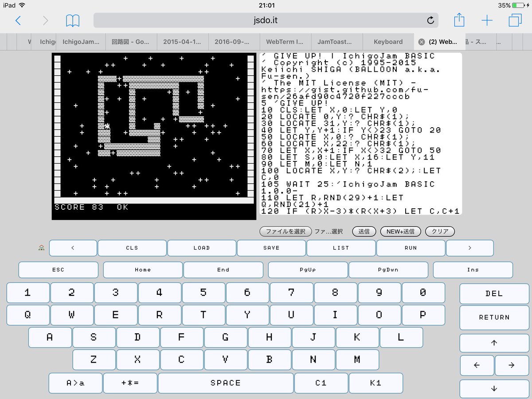Click the BASIC program source text area
This screenshot has width=532, height=399.
click(x=360, y=134)
